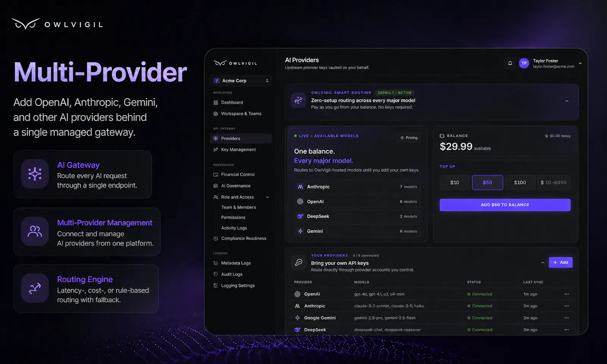Click the "6 models" count for Gemini
This screenshot has height=364, width=607.
(x=408, y=231)
